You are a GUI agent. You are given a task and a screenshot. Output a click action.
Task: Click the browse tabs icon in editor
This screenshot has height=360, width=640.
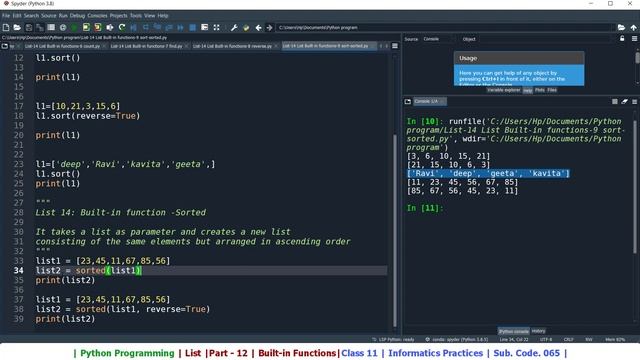(x=4, y=46)
